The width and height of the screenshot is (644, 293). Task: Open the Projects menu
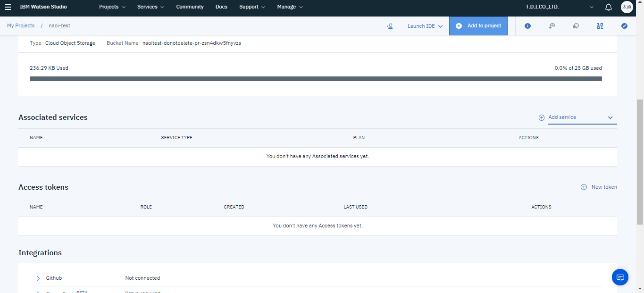[112, 7]
